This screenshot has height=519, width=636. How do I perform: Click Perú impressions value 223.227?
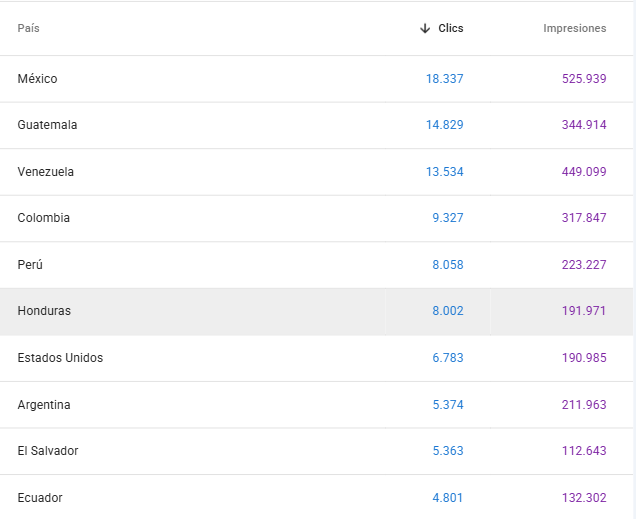coord(584,265)
